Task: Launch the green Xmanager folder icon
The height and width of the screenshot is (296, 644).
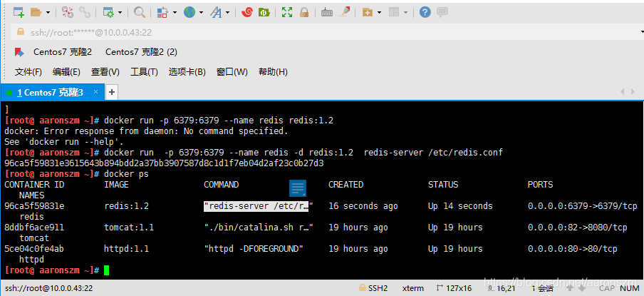Action: click(x=264, y=12)
